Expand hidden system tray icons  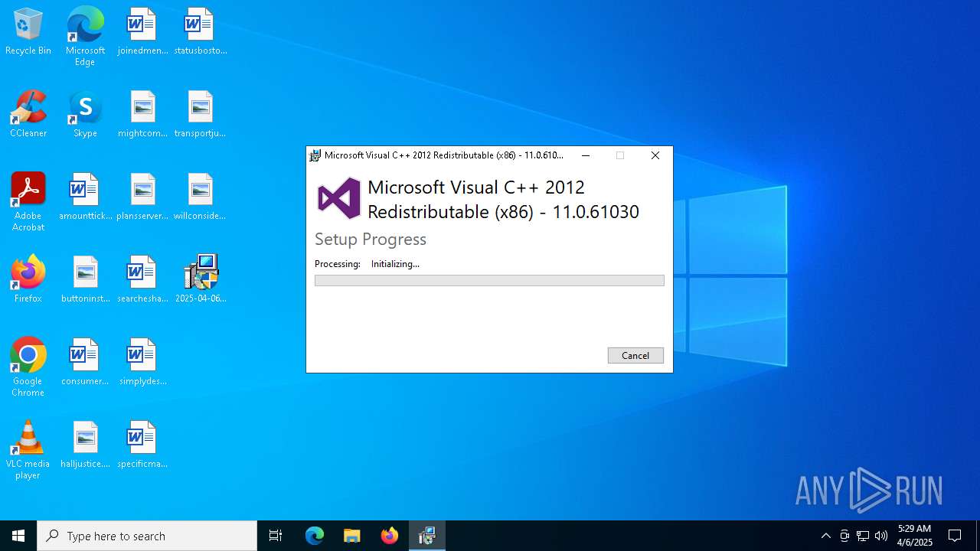point(825,536)
